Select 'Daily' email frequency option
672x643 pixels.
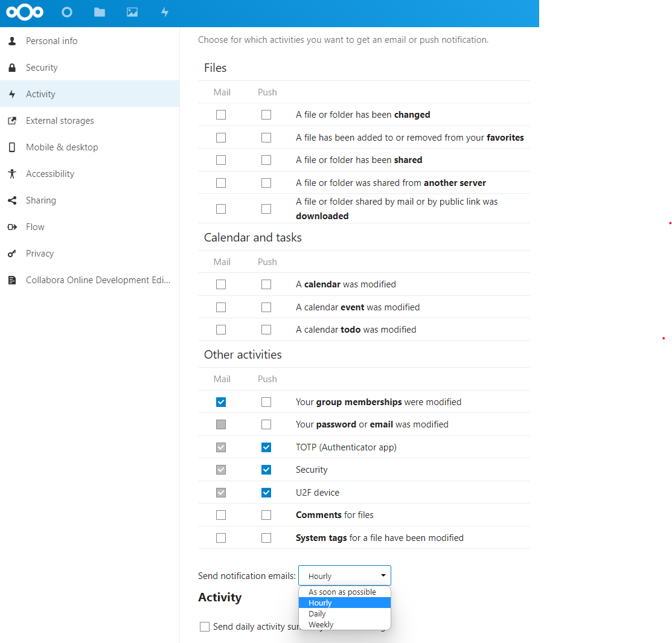point(345,614)
